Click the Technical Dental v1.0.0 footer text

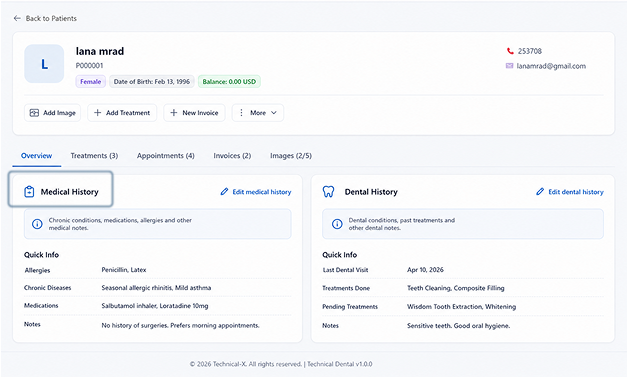[339, 364]
